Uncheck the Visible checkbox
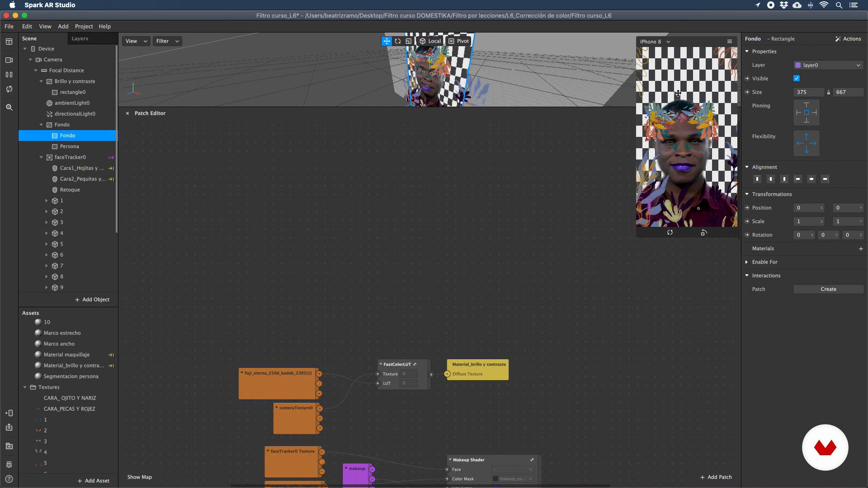This screenshot has height=488, width=868. coord(797,79)
